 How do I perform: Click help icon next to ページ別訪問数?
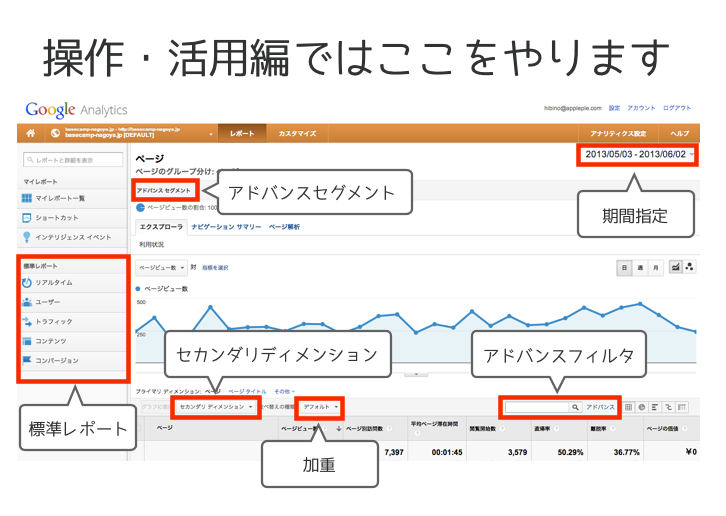coord(389,428)
